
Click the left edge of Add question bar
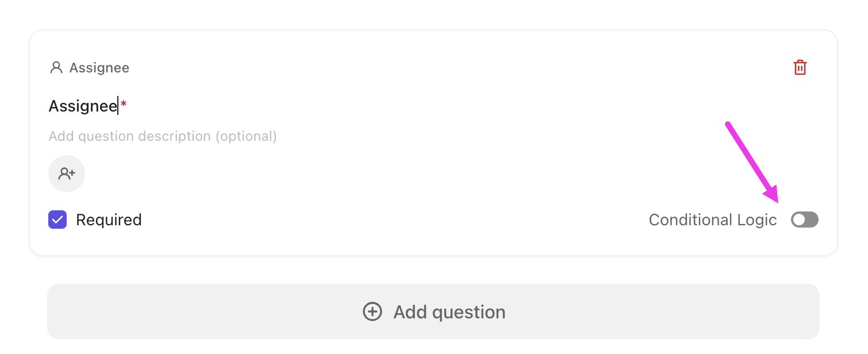pos(57,311)
